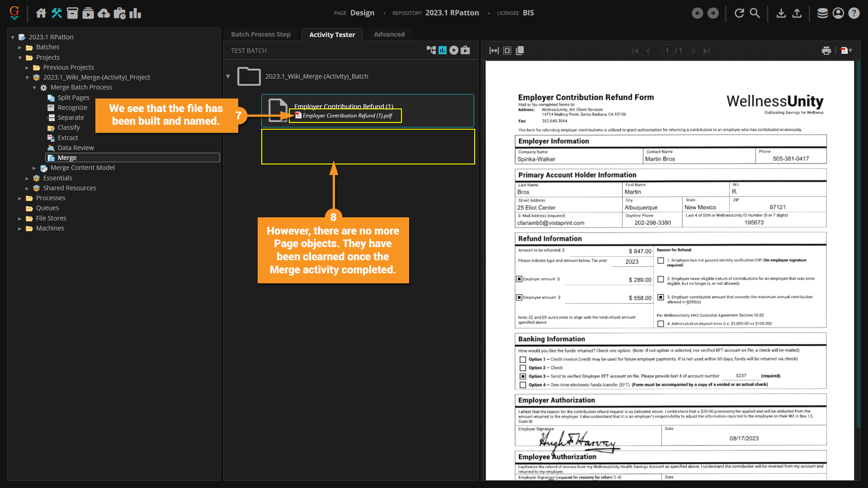This screenshot has width=868, height=488.
Task: Click the cloud upload Imports icon
Action: pyautogui.click(x=104, y=13)
